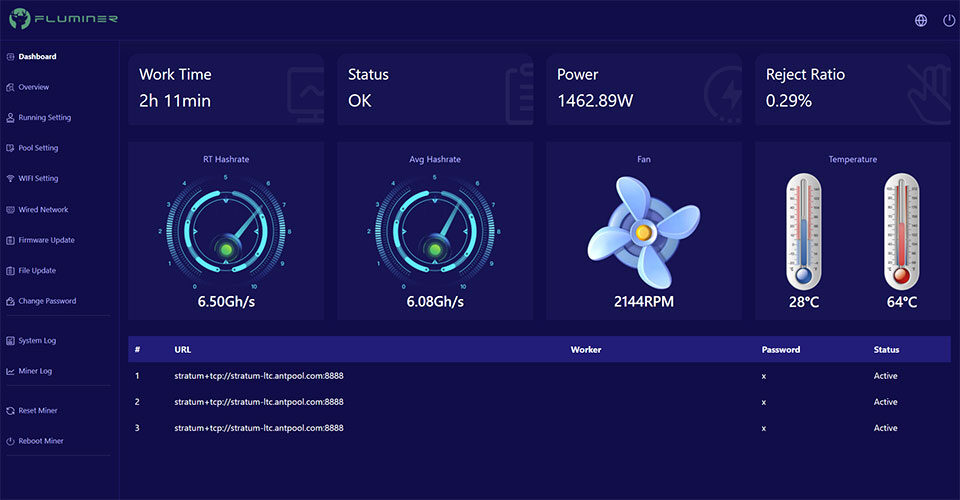This screenshot has width=960, height=500.
Task: Open the Miner Log
Action: pyautogui.click(x=35, y=371)
